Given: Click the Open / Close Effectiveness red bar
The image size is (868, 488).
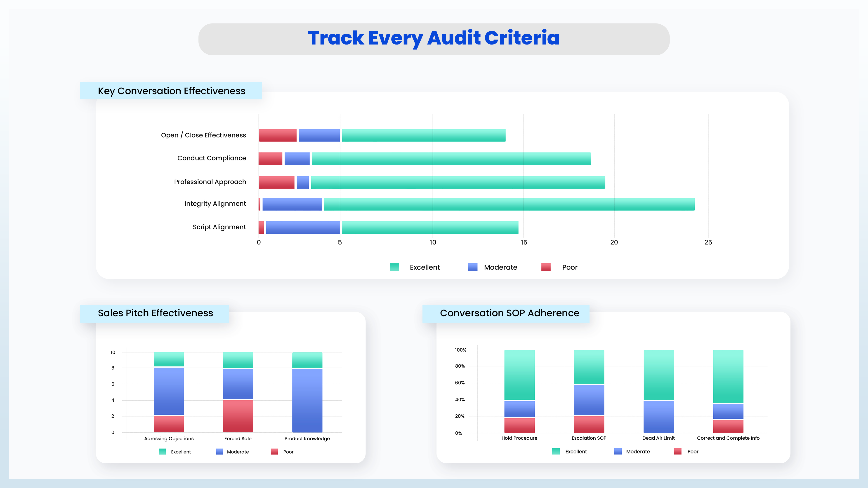Looking at the screenshot, I should point(277,135).
